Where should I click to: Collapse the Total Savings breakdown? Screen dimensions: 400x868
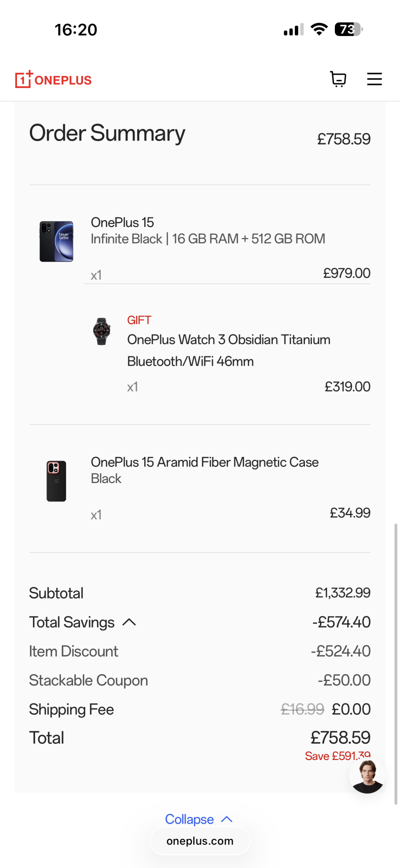129,622
